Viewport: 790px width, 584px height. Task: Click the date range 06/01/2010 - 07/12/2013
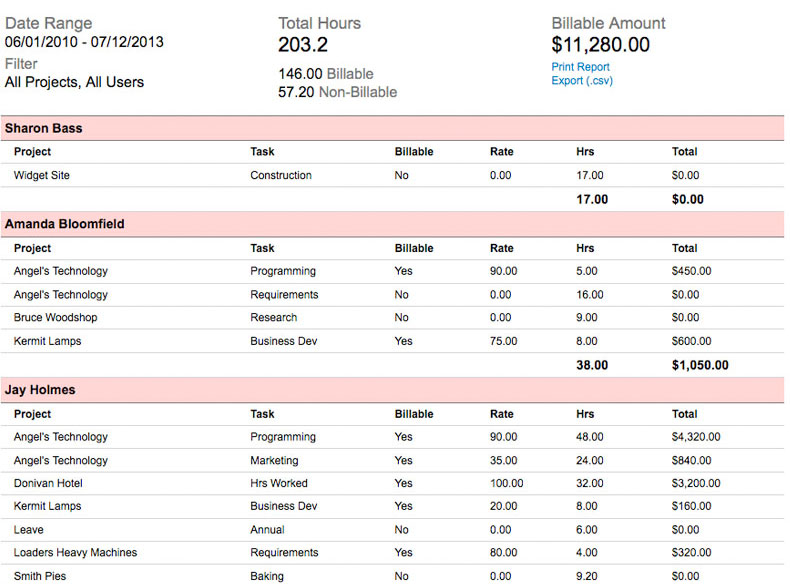84,42
